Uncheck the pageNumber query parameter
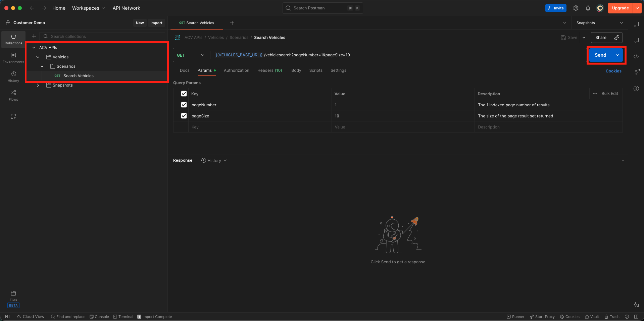Viewport: 644px width, 321px height. click(x=184, y=105)
